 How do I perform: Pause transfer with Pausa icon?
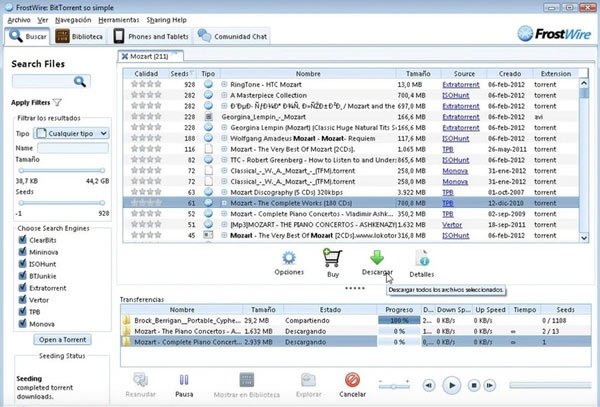coord(184,380)
